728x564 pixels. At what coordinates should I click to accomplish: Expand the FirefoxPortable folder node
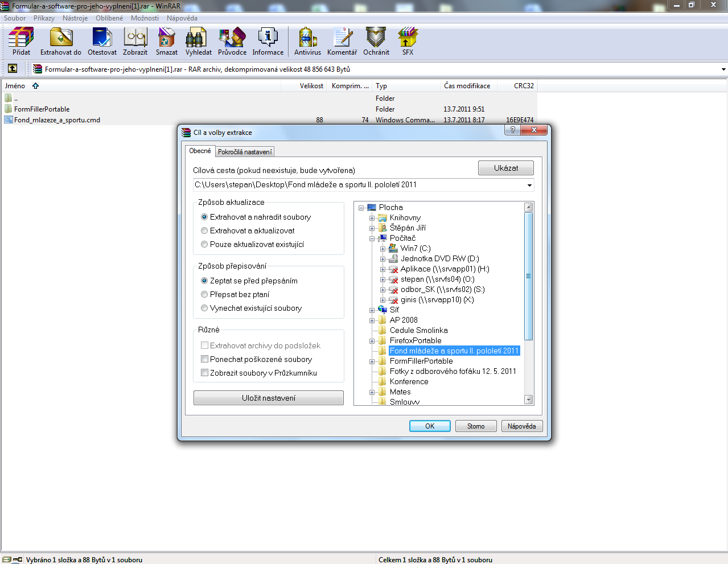click(x=372, y=341)
